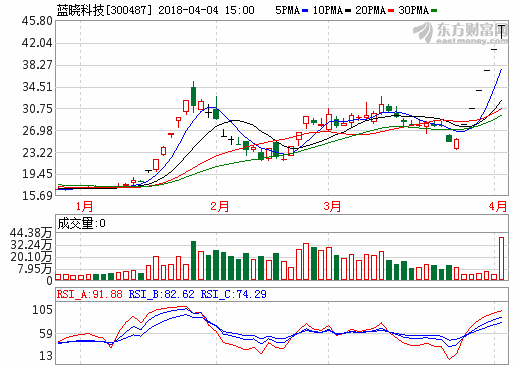The height and width of the screenshot is (365, 520).
Task: Click the 成交量:0 volume label
Action: pos(82,223)
